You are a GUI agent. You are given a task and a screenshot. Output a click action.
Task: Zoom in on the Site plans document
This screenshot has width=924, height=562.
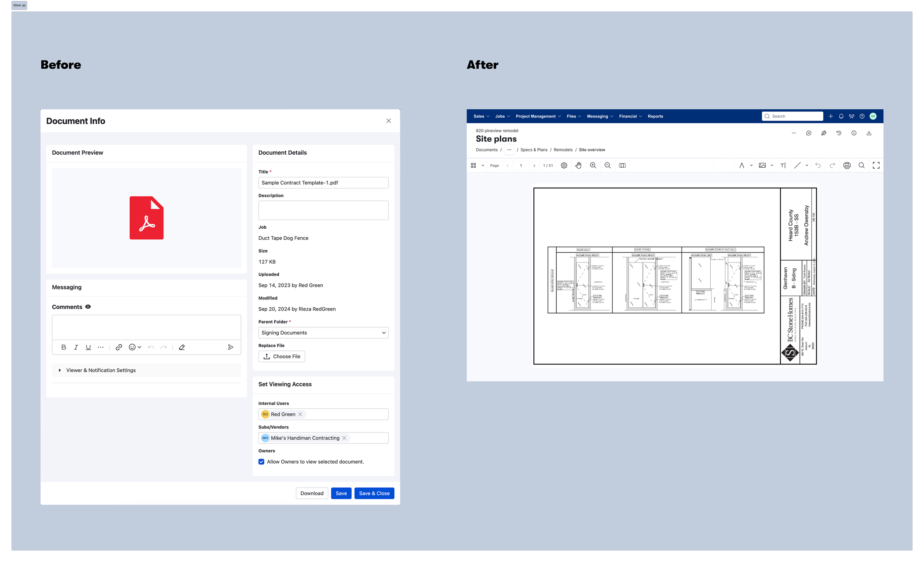[x=593, y=165]
